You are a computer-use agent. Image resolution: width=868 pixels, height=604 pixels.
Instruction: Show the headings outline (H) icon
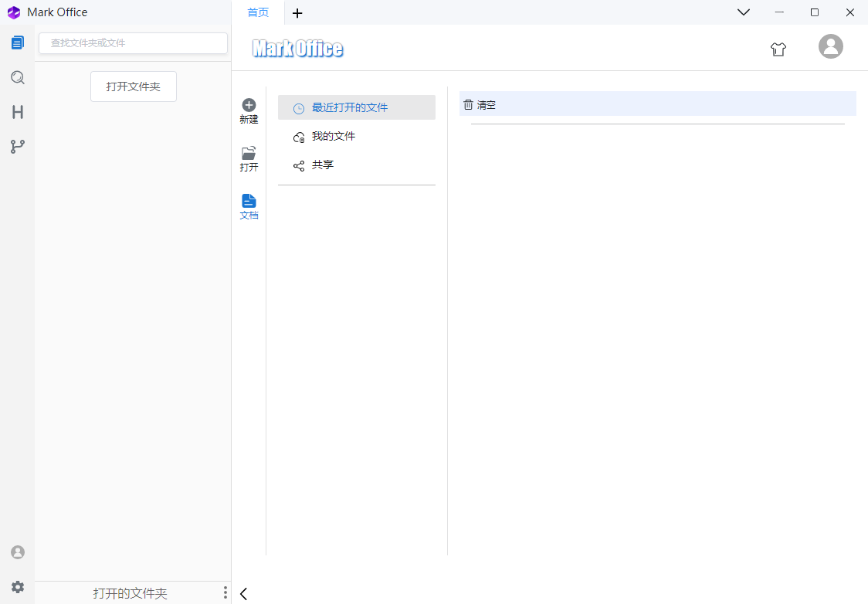[x=18, y=113]
